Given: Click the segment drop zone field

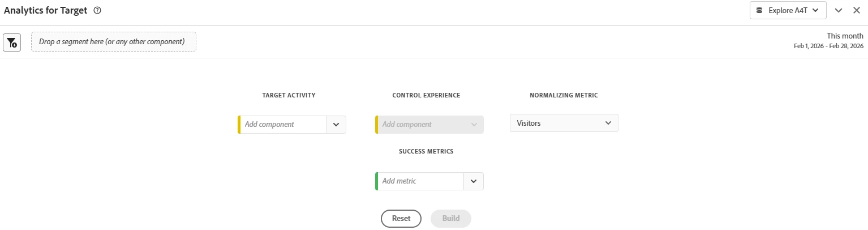Looking at the screenshot, I should tap(114, 42).
